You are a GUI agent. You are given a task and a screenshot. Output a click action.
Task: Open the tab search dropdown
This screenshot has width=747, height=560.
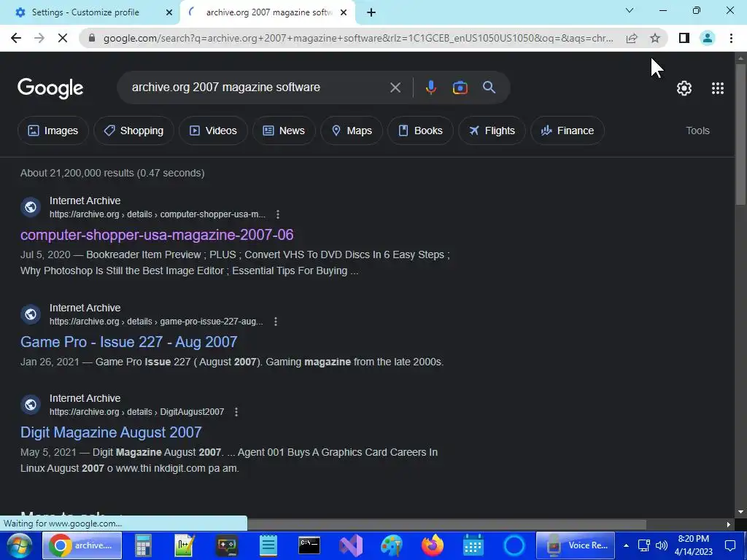tap(630, 10)
